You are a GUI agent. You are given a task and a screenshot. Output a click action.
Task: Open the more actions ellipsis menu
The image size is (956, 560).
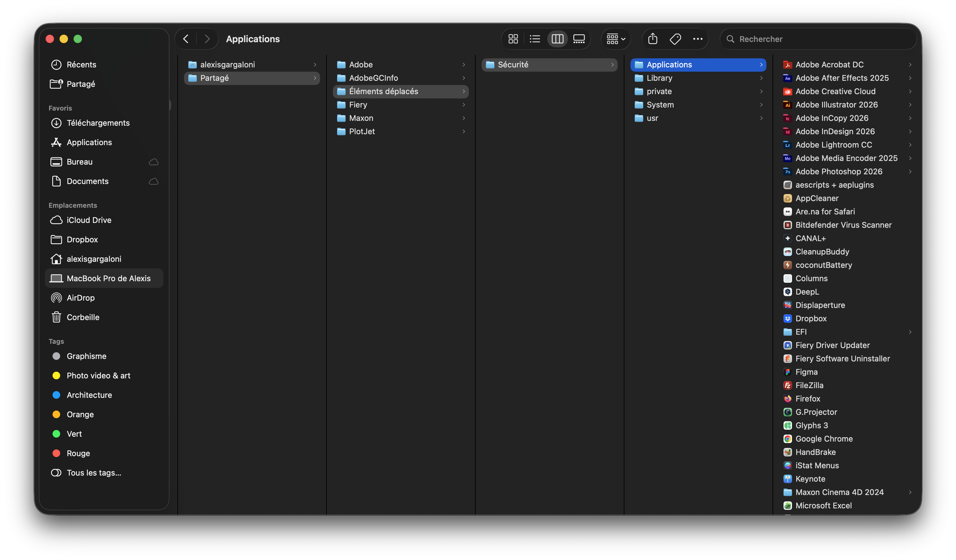(698, 39)
